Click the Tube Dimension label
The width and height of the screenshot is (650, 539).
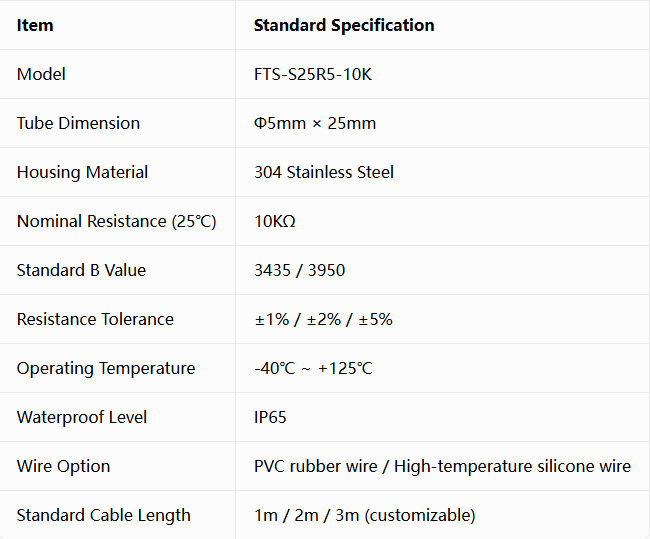coord(78,123)
